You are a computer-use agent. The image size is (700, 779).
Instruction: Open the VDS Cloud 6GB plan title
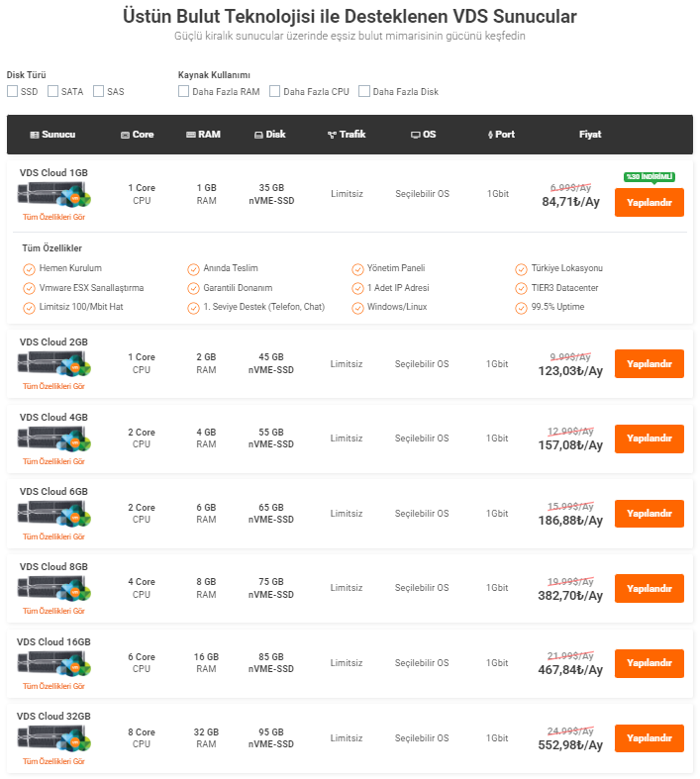[53, 491]
